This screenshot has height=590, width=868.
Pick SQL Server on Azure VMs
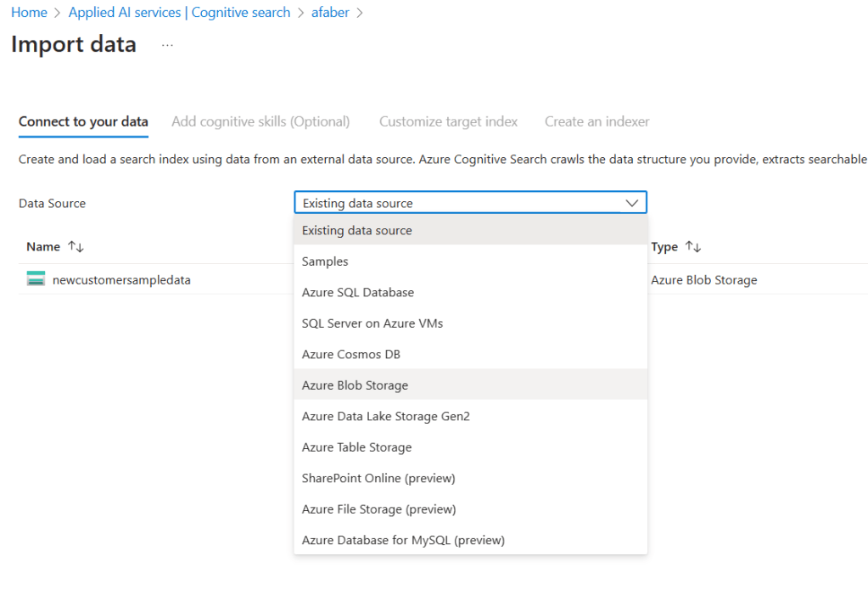pos(372,323)
